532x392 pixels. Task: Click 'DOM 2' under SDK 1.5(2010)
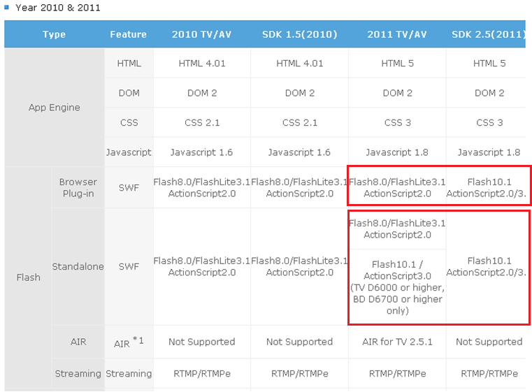point(300,93)
